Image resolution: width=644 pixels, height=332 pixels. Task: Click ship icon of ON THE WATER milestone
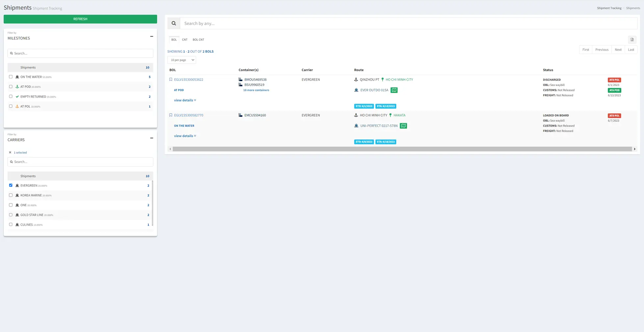click(x=17, y=77)
